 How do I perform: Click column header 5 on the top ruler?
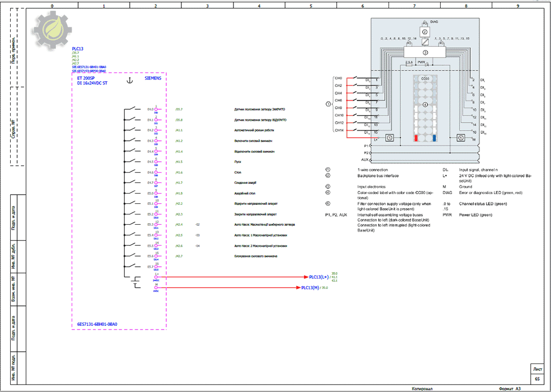(x=310, y=5)
